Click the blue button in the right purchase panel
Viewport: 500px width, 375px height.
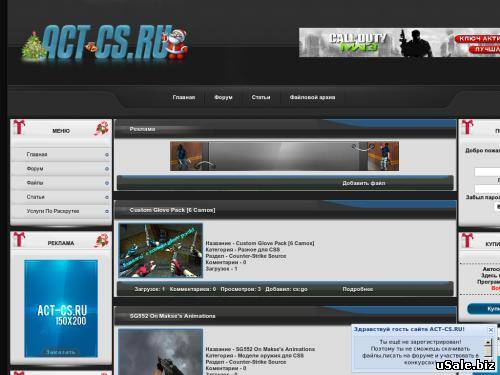(484, 309)
